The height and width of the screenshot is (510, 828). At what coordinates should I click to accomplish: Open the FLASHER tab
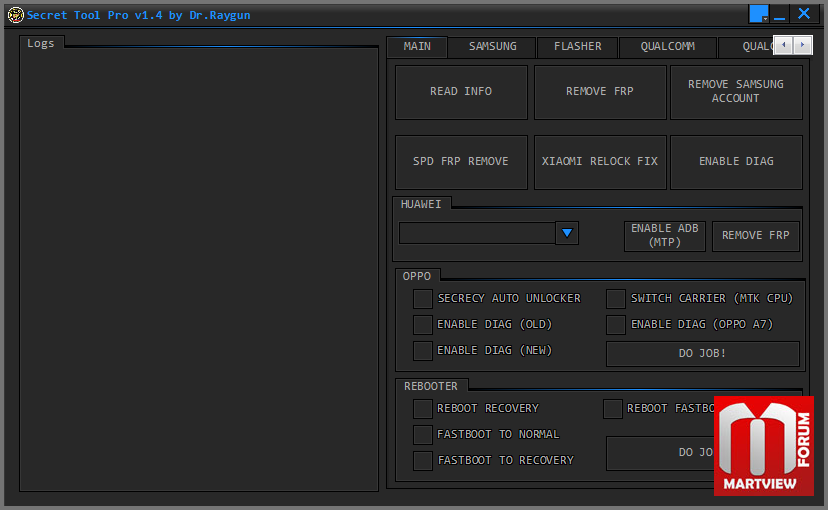(577, 46)
